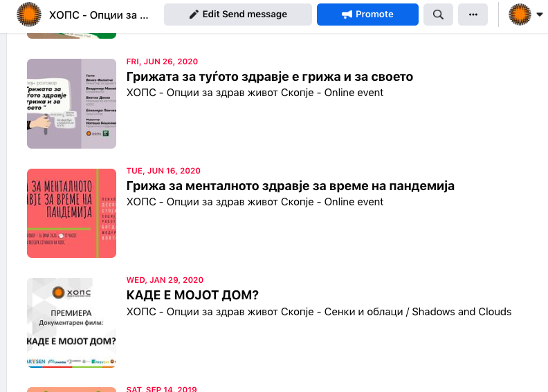Click the ХОПС page logo in header
Image resolution: width=548 pixels, height=392 pixels.
[x=28, y=15]
